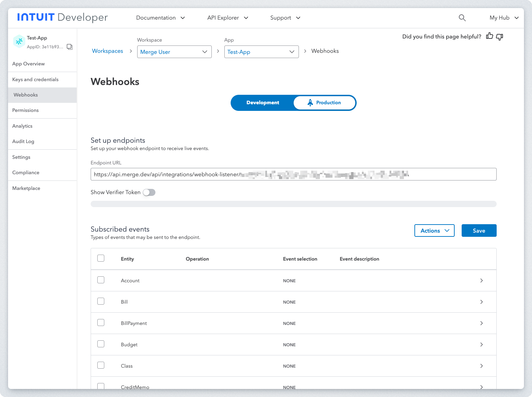Open Keys and credentials in sidebar
This screenshot has height=397, width=532.
pos(35,79)
